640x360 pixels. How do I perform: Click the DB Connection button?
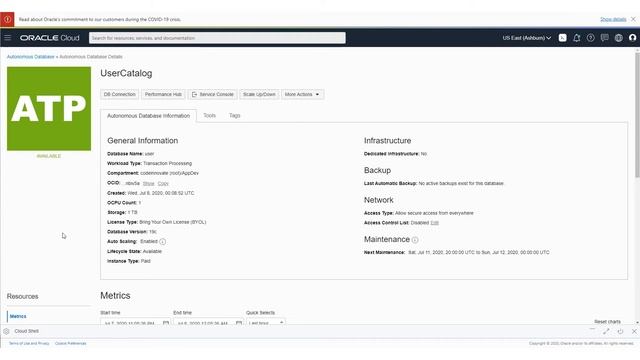120,94
